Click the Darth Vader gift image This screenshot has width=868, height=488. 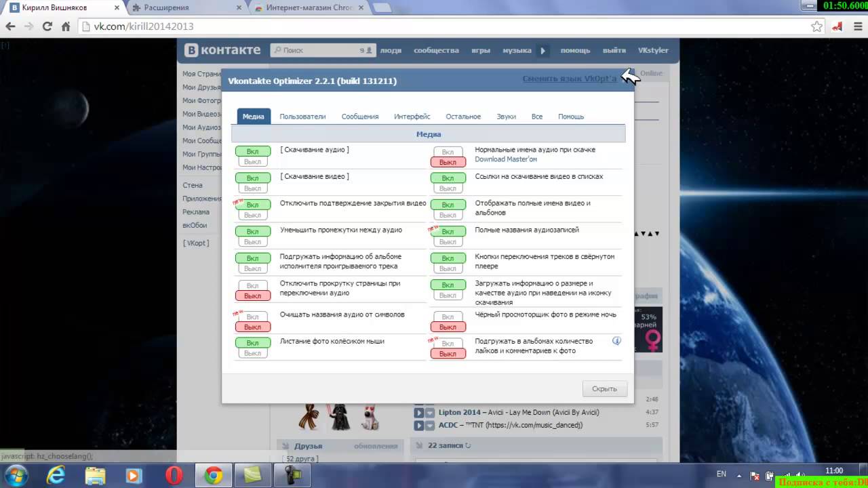pos(339,417)
